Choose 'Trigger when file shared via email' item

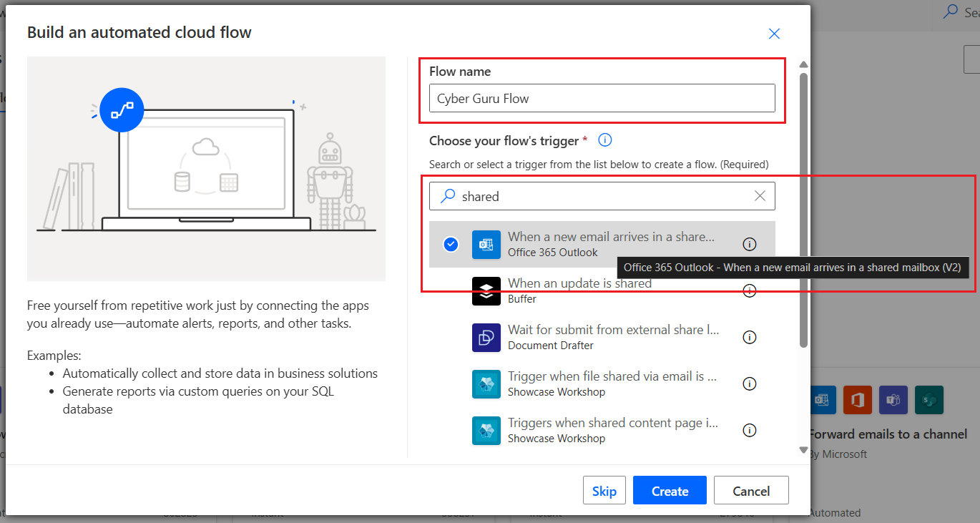pyautogui.click(x=612, y=377)
